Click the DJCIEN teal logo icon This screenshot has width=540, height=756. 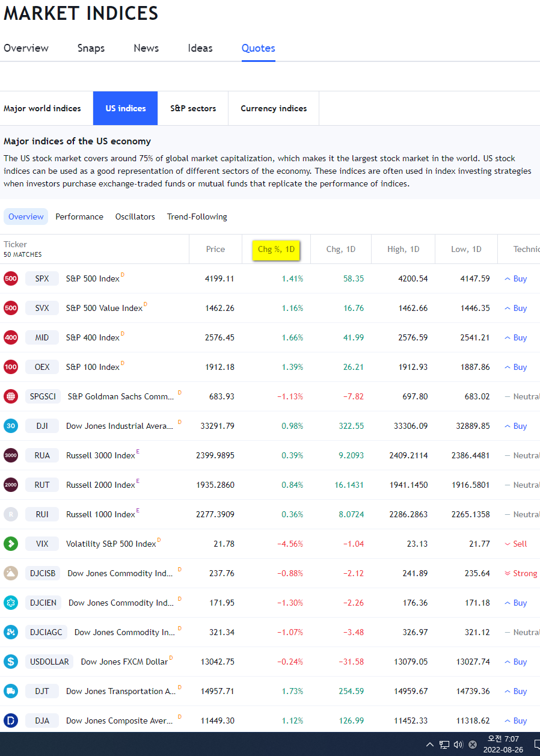(x=11, y=603)
